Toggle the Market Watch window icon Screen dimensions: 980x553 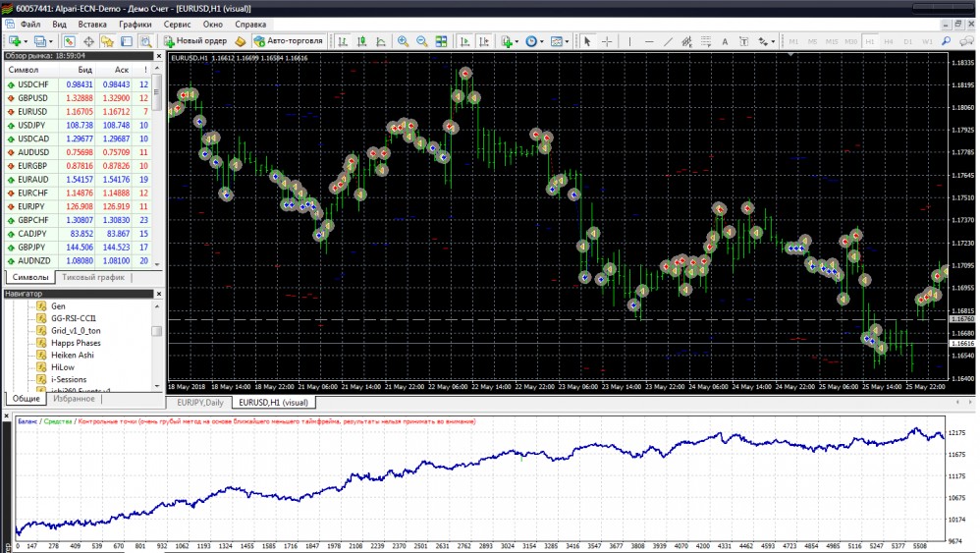click(x=70, y=41)
